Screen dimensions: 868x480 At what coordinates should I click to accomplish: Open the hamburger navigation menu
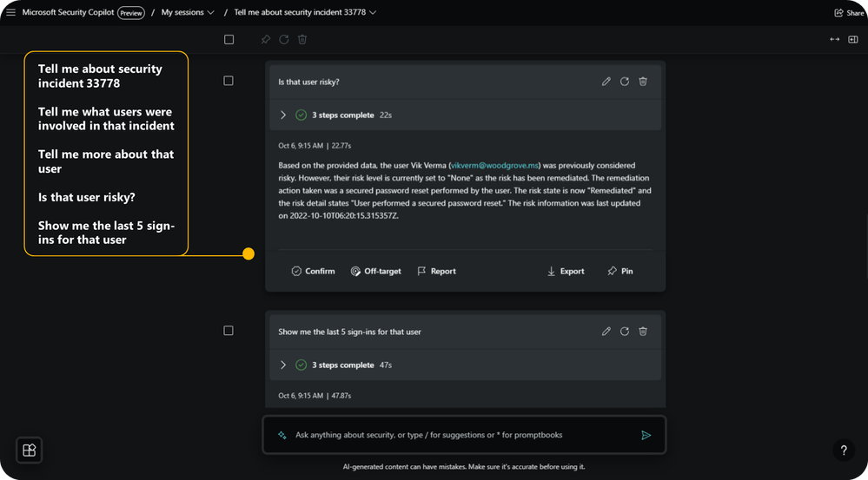pos(11,12)
